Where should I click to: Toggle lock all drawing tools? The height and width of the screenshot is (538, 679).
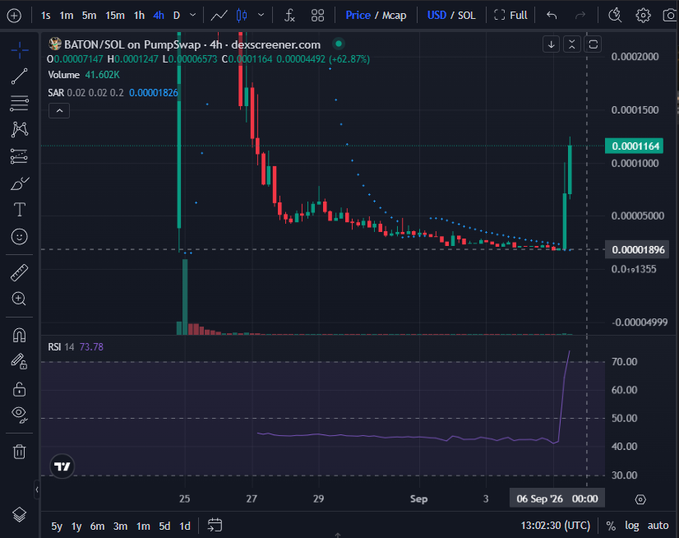(x=19, y=389)
